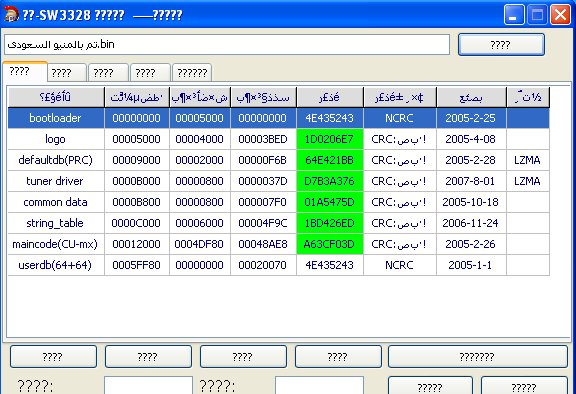Click the date cell 2005-4-08
The width and height of the screenshot is (576, 394).
pos(471,139)
